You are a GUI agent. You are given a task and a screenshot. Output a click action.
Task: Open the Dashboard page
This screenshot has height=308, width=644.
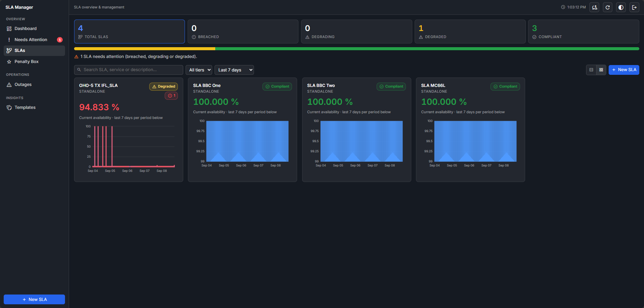coord(34,29)
